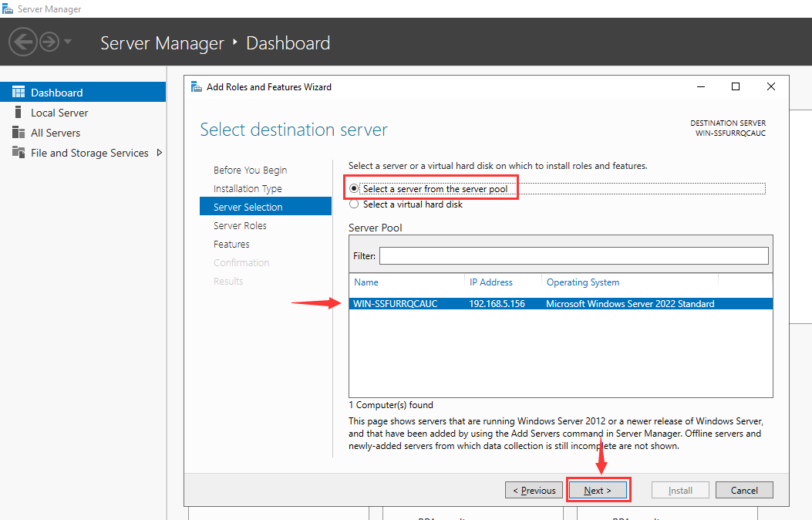The height and width of the screenshot is (520, 812).
Task: Sort by Operating System column header
Action: (x=628, y=282)
